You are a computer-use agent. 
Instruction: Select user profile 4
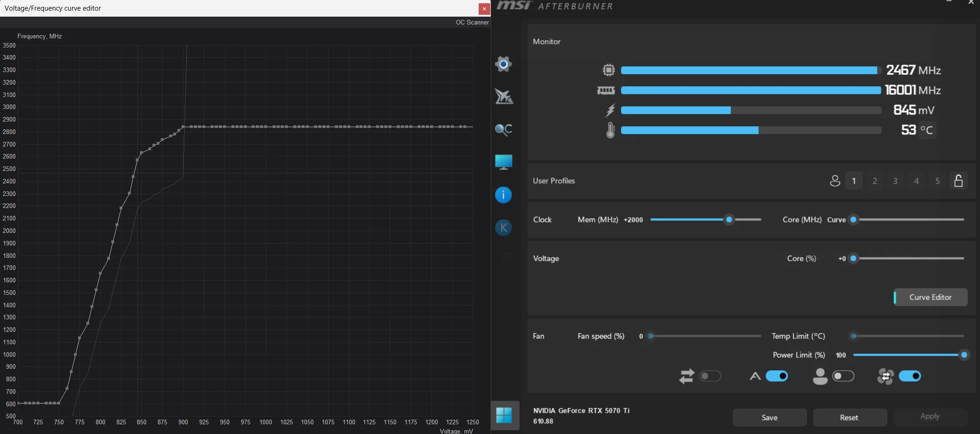pos(916,181)
